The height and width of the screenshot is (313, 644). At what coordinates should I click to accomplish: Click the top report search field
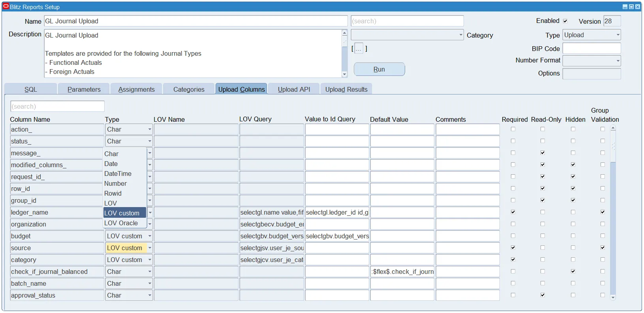click(x=407, y=21)
